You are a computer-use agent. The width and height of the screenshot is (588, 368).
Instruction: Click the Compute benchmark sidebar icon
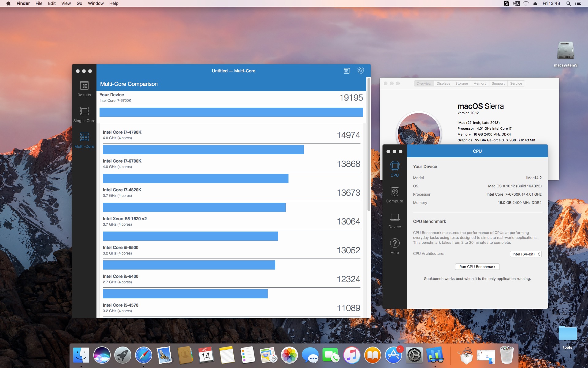coord(394,195)
